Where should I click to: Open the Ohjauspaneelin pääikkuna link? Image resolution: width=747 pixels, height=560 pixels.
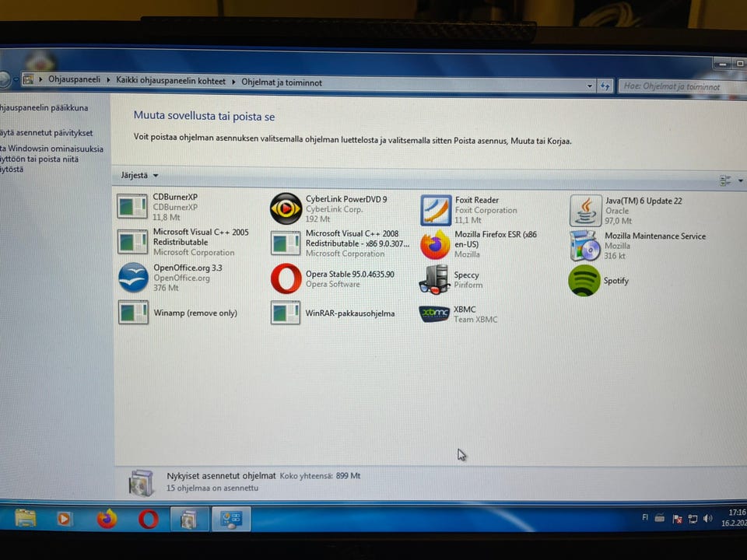pyautogui.click(x=44, y=108)
